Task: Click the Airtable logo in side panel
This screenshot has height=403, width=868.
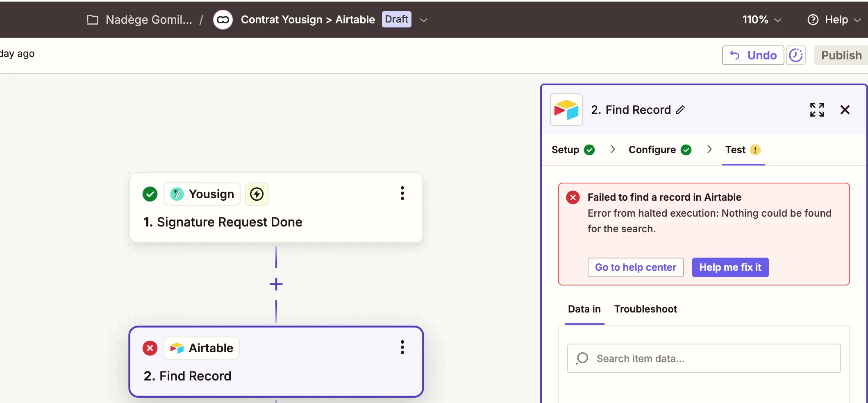Action: [566, 110]
